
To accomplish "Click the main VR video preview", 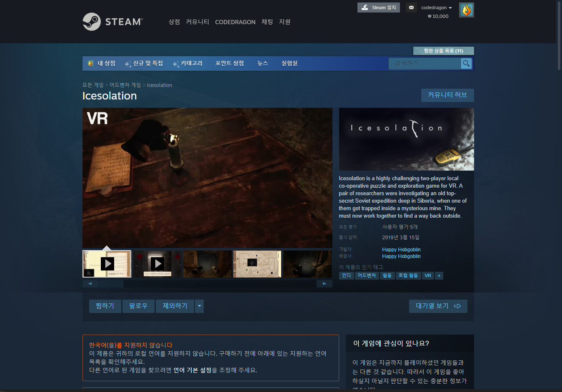I will [207, 178].
